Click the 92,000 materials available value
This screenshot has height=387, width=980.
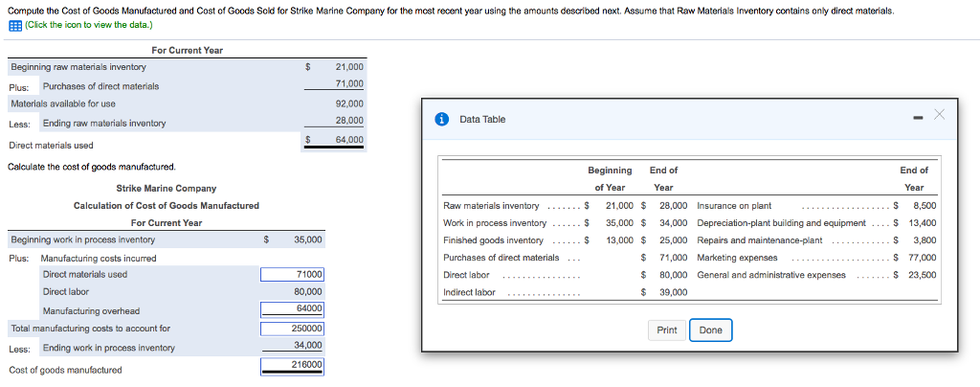tap(349, 103)
